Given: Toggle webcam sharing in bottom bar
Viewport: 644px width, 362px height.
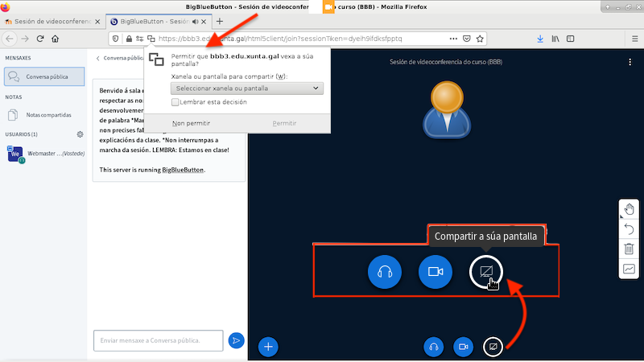Looking at the screenshot, I should pyautogui.click(x=463, y=346).
